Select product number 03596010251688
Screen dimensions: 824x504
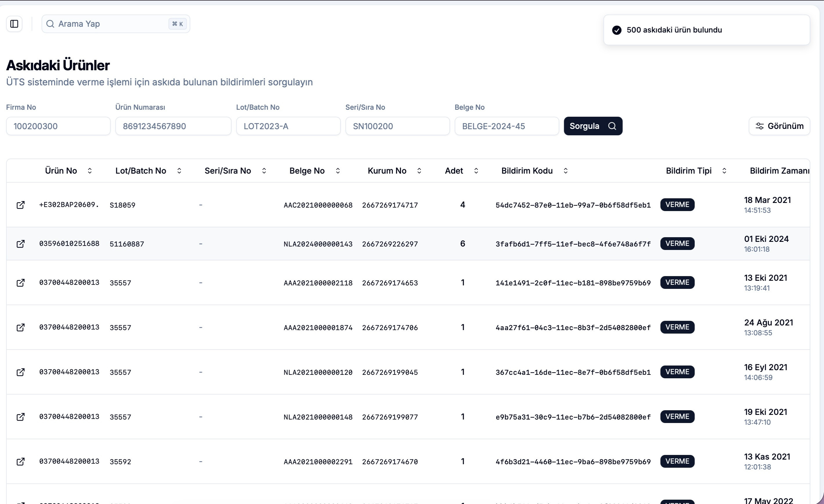[69, 244]
